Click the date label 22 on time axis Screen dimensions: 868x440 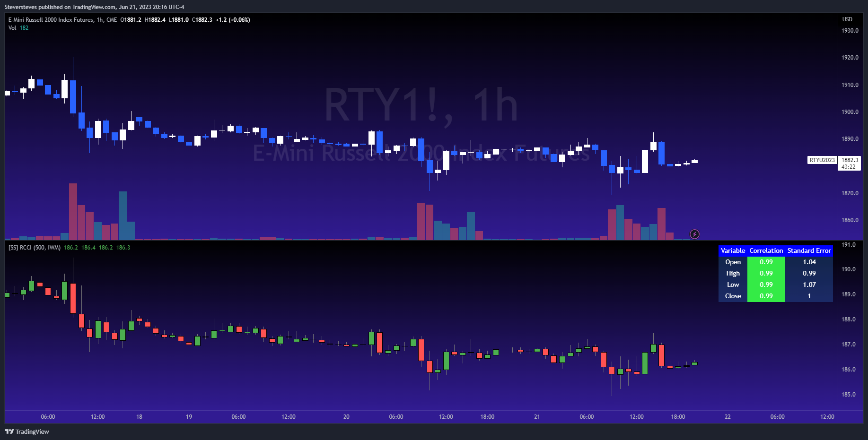728,417
